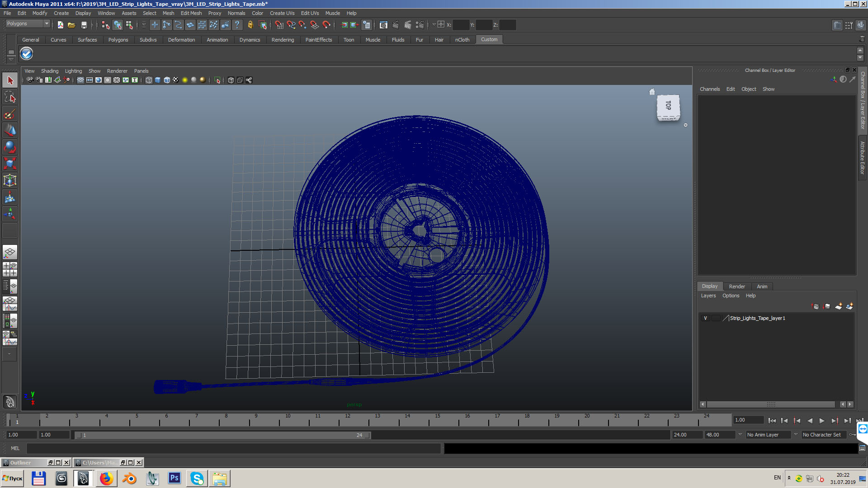
Task: Click the MEL command input field
Action: tap(234, 448)
